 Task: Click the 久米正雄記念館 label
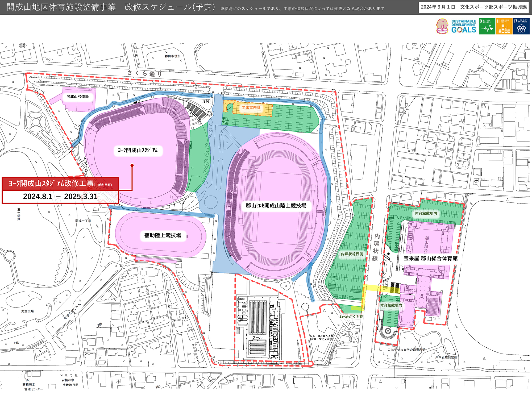click(x=446, y=357)
